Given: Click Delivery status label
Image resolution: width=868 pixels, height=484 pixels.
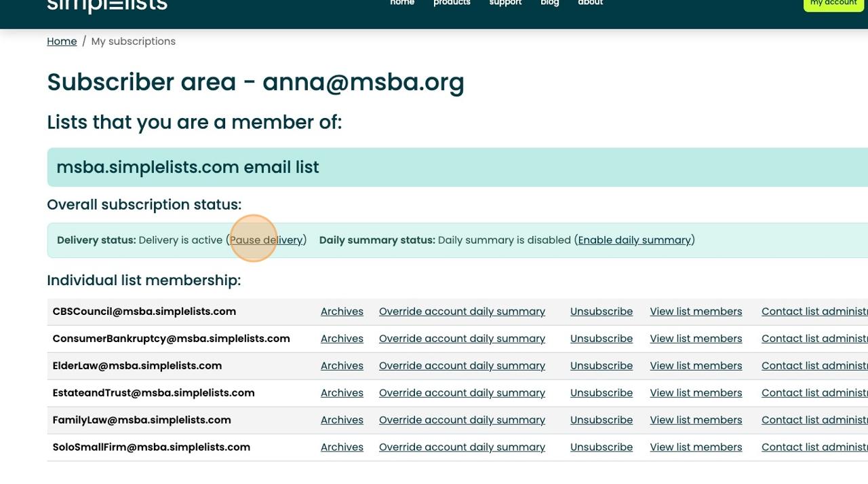Looking at the screenshot, I should (x=96, y=240).
